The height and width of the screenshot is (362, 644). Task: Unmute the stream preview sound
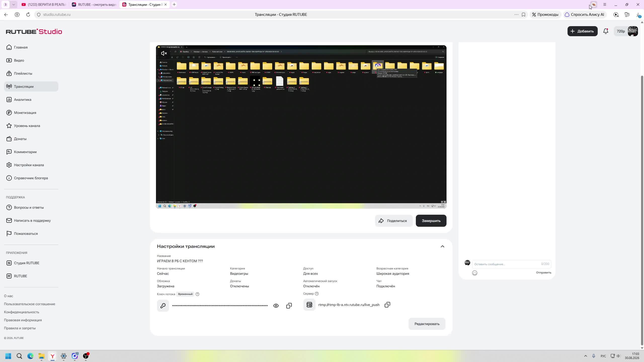point(164,53)
